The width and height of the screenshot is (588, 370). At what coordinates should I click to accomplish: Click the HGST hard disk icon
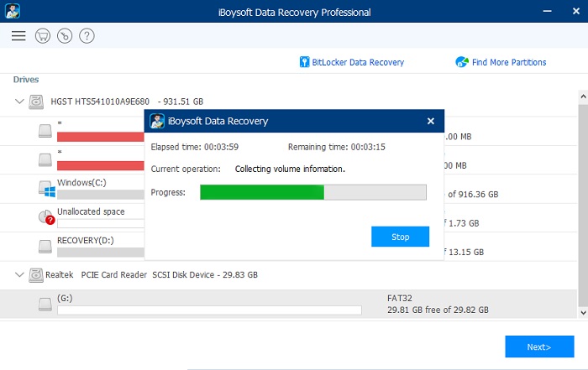[36, 102]
